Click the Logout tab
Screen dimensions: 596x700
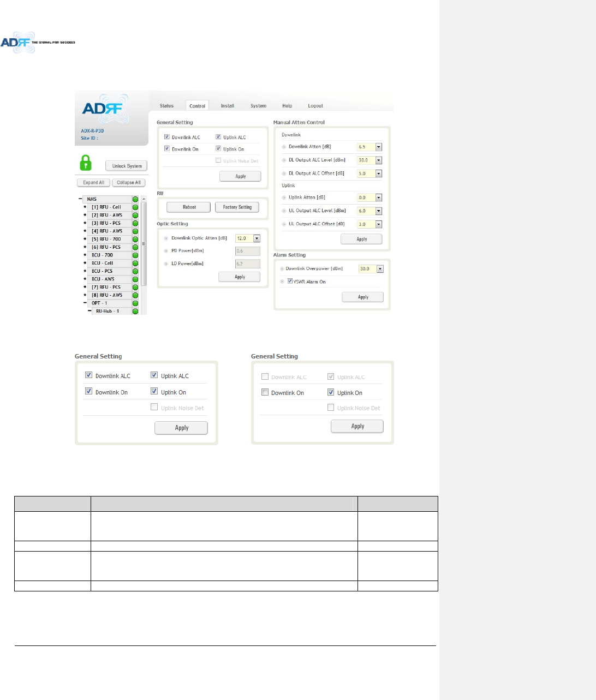(315, 106)
